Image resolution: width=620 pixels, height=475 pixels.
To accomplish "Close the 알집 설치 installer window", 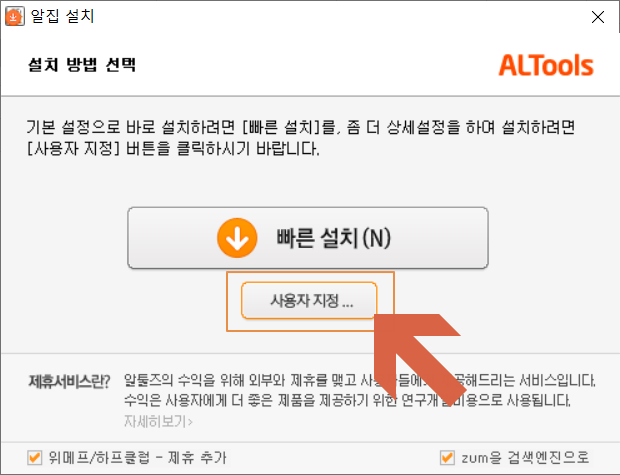I will [597, 17].
